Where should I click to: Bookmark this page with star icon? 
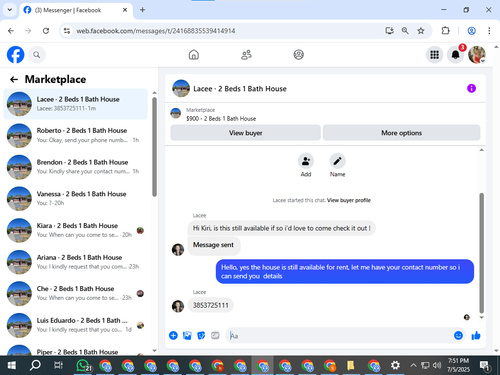click(x=421, y=31)
